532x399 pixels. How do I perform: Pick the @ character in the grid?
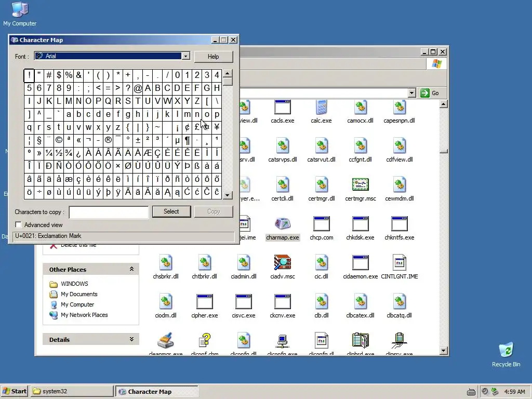[137, 88]
